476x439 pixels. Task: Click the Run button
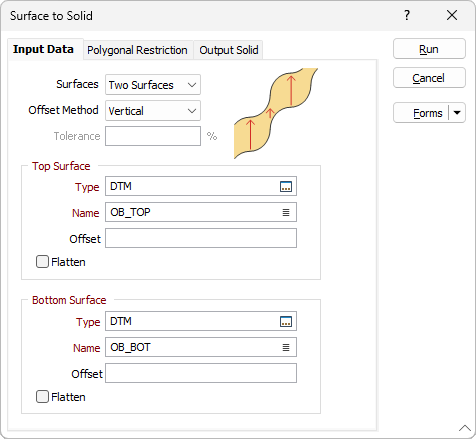429,49
